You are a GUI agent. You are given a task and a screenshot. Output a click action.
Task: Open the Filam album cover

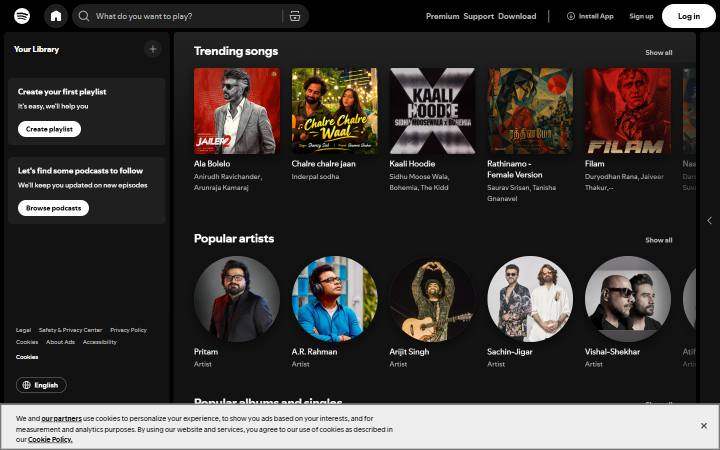coord(628,111)
